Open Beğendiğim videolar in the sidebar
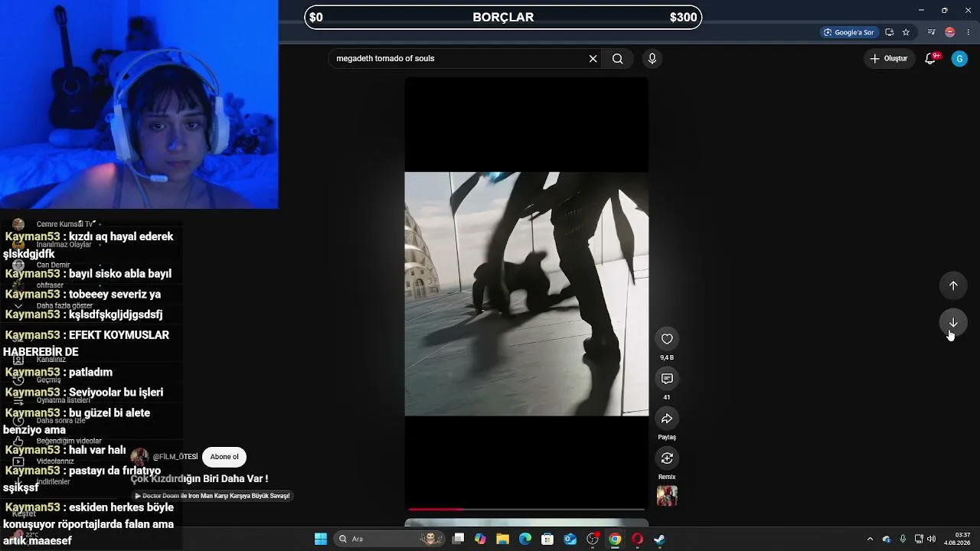Image resolution: width=980 pixels, height=551 pixels. click(x=69, y=442)
